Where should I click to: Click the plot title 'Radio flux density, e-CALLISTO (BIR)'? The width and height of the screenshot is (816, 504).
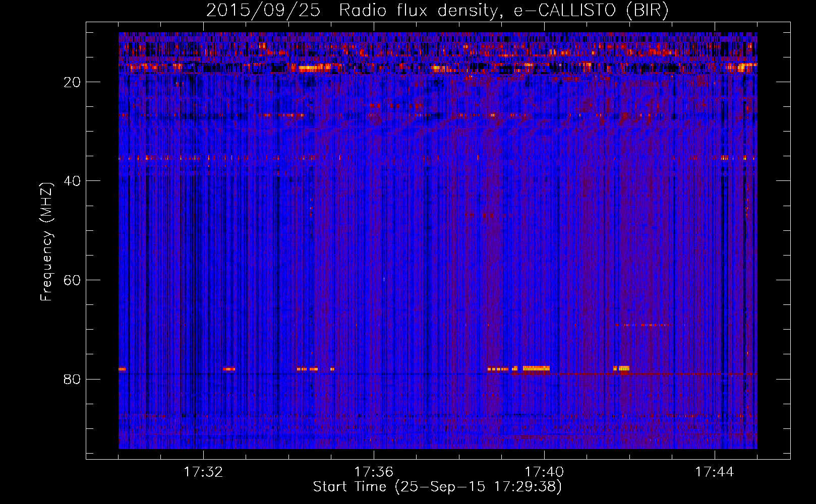pyautogui.click(x=503, y=11)
